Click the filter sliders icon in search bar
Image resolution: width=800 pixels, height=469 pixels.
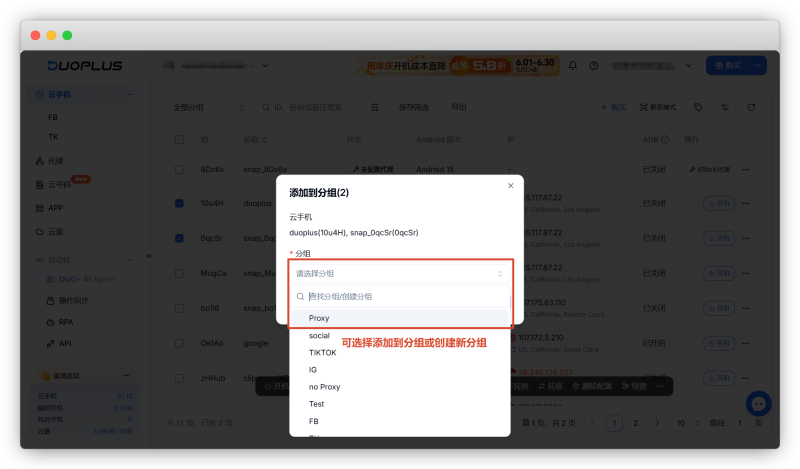click(x=374, y=107)
